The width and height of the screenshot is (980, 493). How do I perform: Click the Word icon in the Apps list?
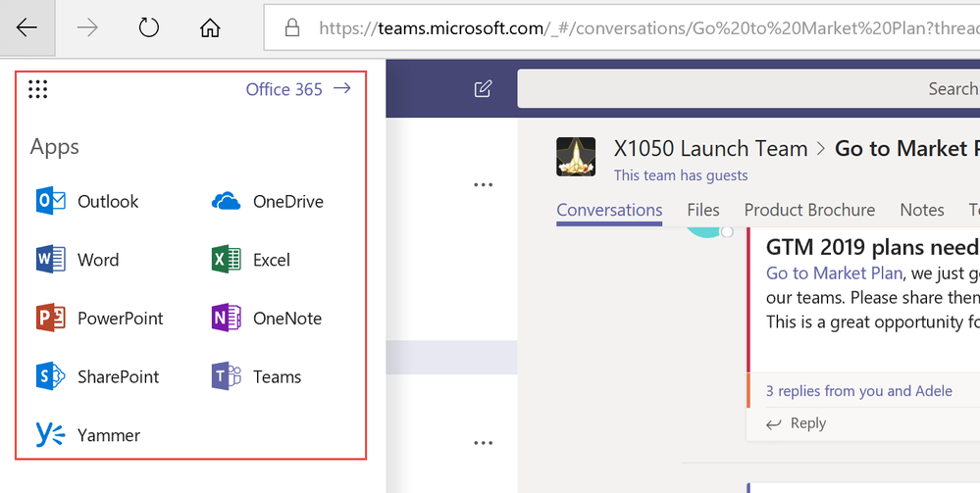pos(51,260)
